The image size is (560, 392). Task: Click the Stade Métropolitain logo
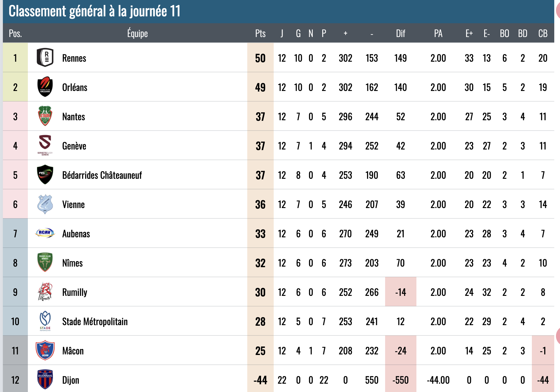(45, 321)
